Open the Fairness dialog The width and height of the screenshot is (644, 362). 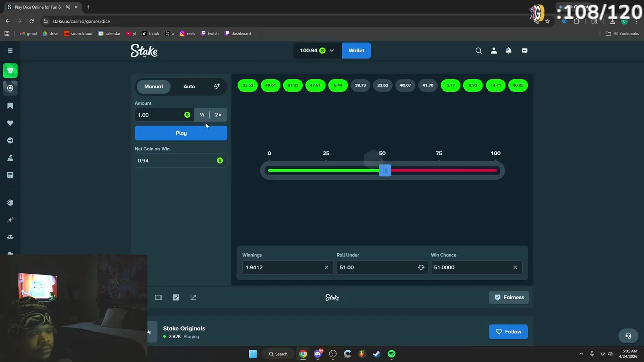click(x=509, y=297)
